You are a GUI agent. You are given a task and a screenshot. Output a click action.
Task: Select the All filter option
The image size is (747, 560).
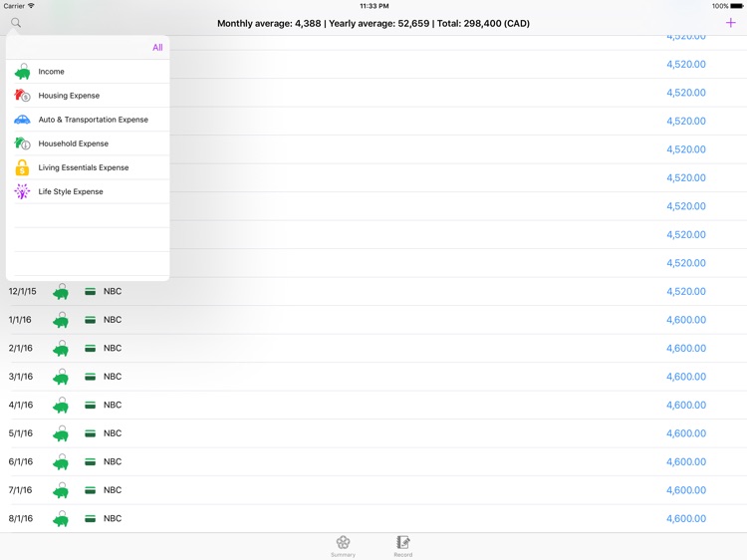click(157, 47)
